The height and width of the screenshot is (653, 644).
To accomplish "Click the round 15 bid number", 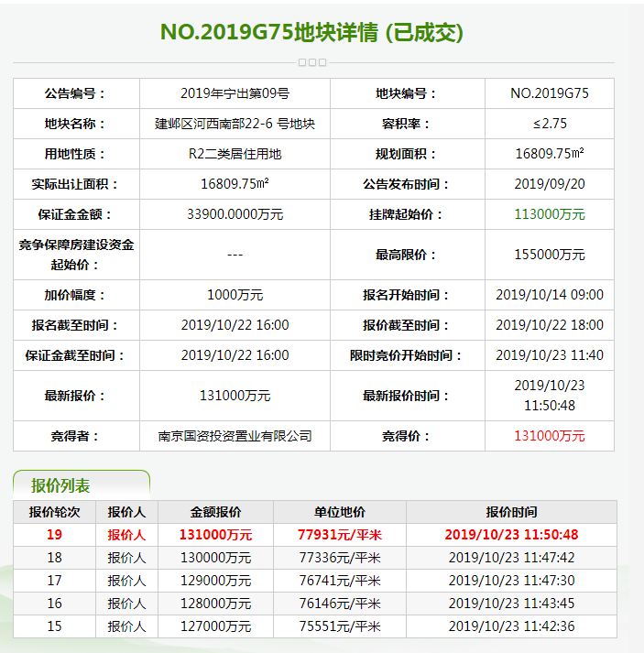I will pyautogui.click(x=55, y=626).
